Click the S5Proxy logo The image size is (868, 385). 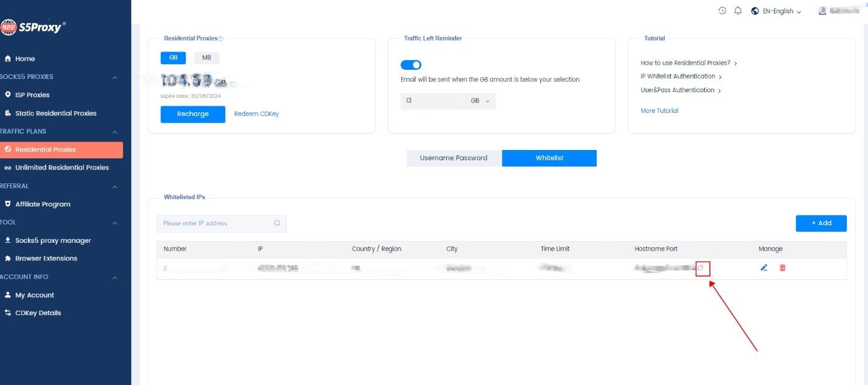33,26
